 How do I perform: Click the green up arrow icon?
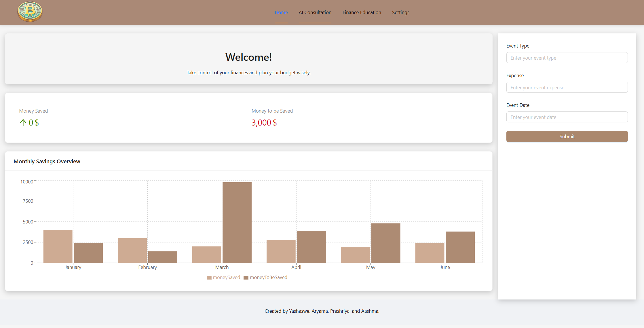point(23,123)
